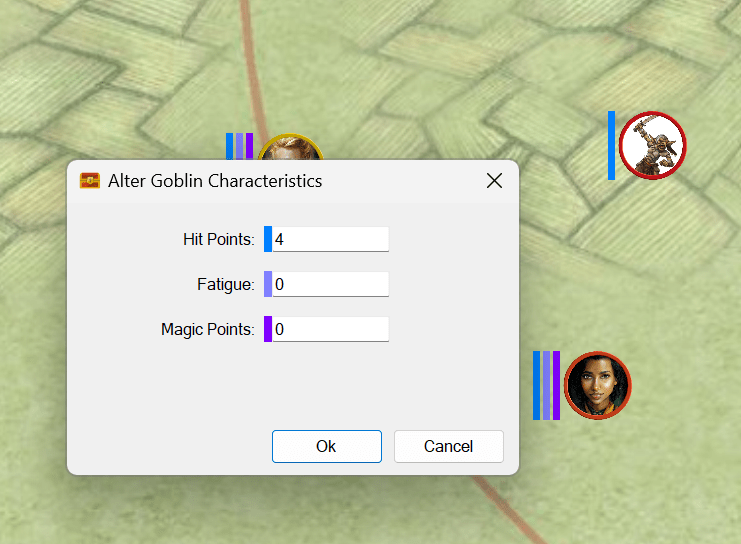Click the Alter Goblin Characteristics title text
Viewport: 741px width, 544px height.
tap(215, 181)
